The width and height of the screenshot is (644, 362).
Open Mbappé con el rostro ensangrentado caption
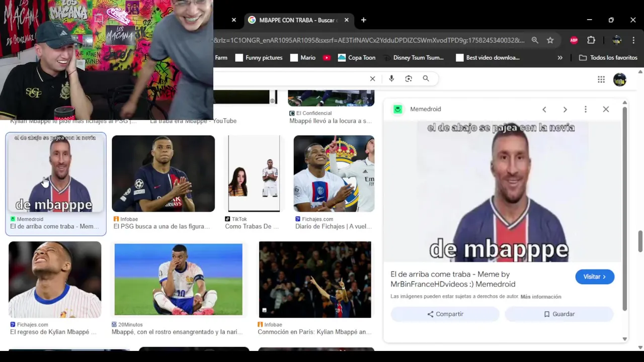(177, 332)
